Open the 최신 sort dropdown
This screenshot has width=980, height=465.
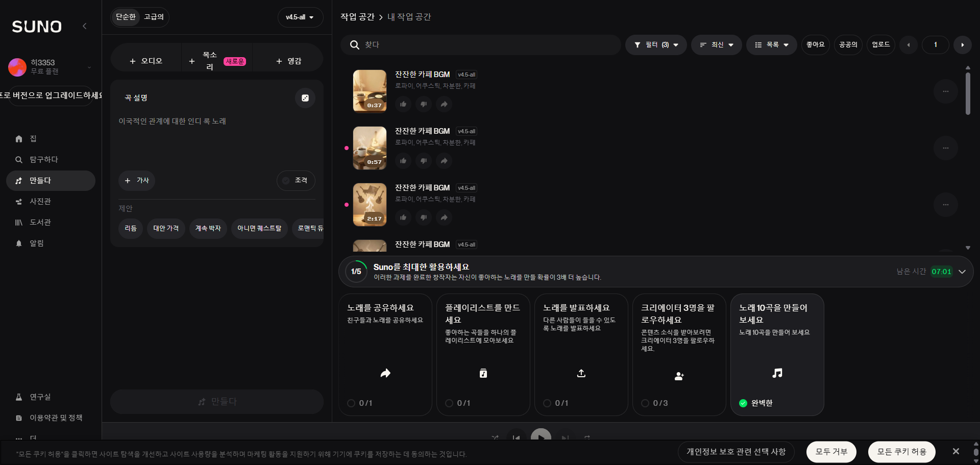[717, 45]
